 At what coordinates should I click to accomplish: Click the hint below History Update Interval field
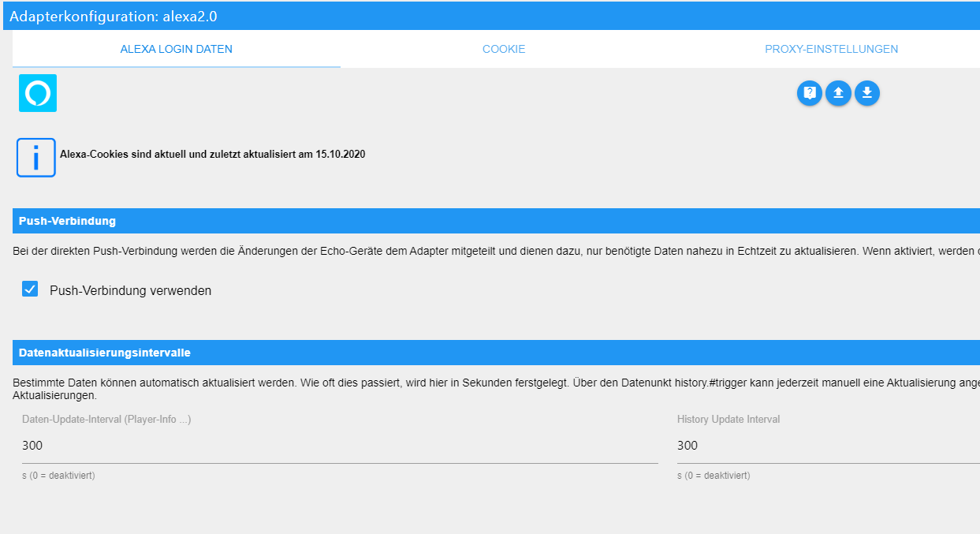tap(714, 476)
